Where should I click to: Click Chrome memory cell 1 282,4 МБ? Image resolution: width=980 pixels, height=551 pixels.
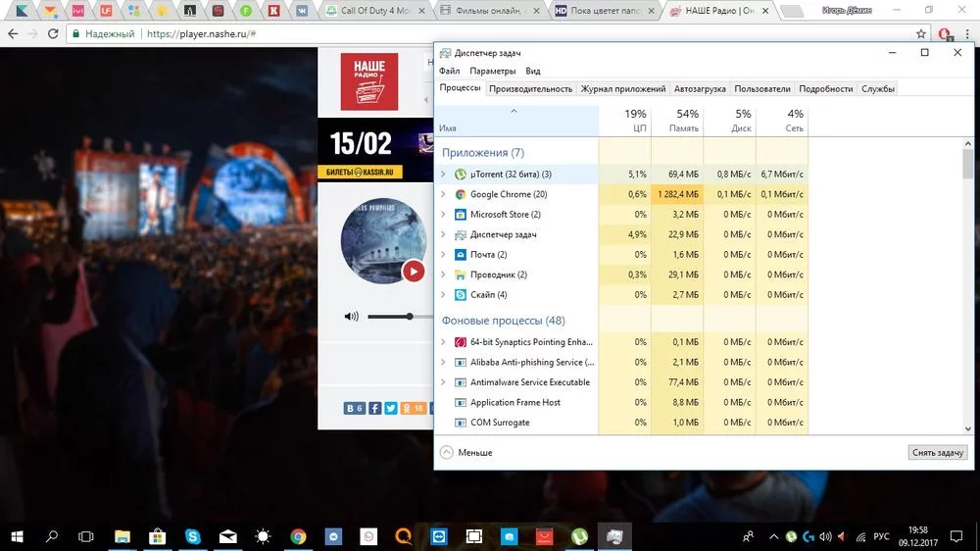[677, 194]
